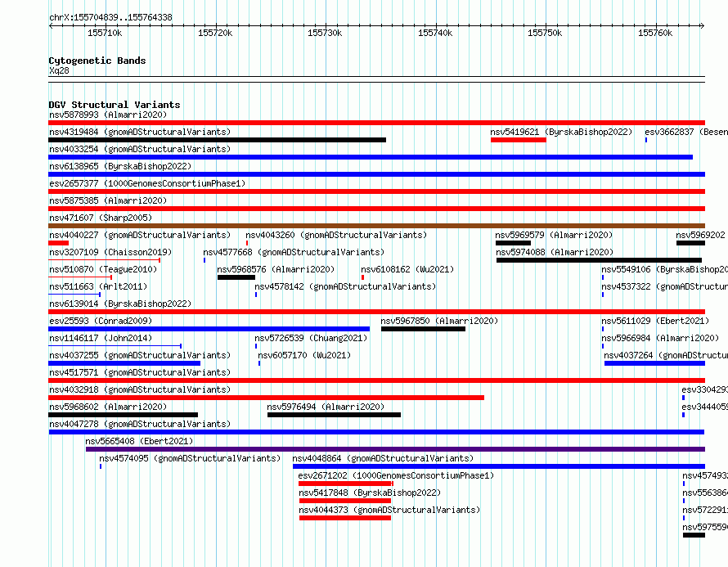Click the nsv3207109 (Chaisson2019) label

tap(110, 252)
